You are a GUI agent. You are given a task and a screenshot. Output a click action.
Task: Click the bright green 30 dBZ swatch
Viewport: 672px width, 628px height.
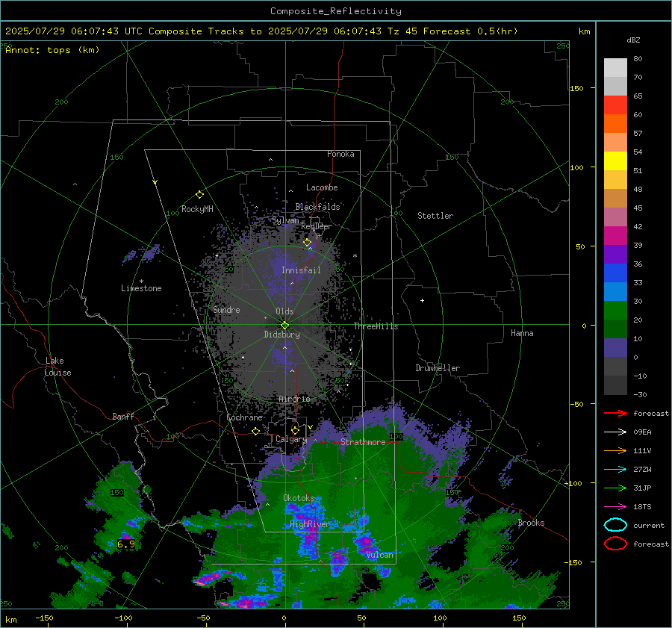[x=615, y=311]
